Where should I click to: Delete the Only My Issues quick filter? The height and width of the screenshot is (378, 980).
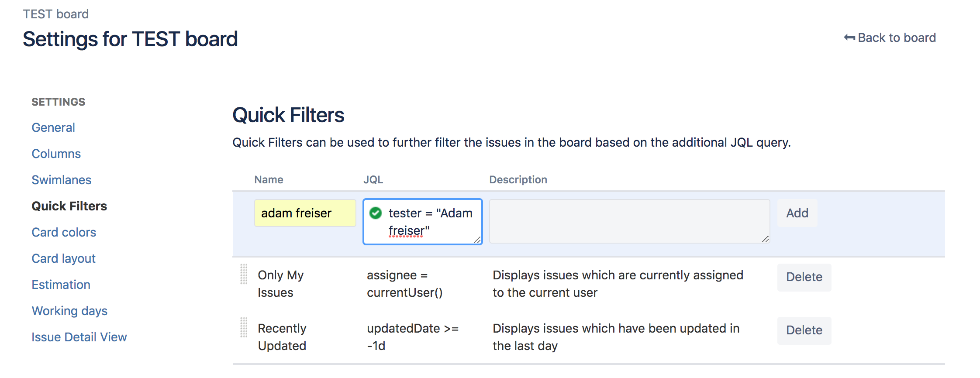pos(804,277)
